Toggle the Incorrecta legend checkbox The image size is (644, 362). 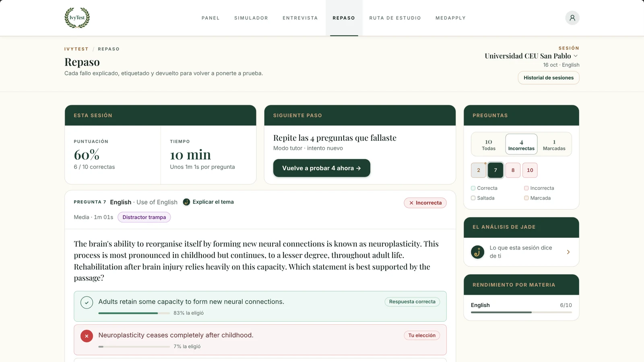[x=526, y=188]
